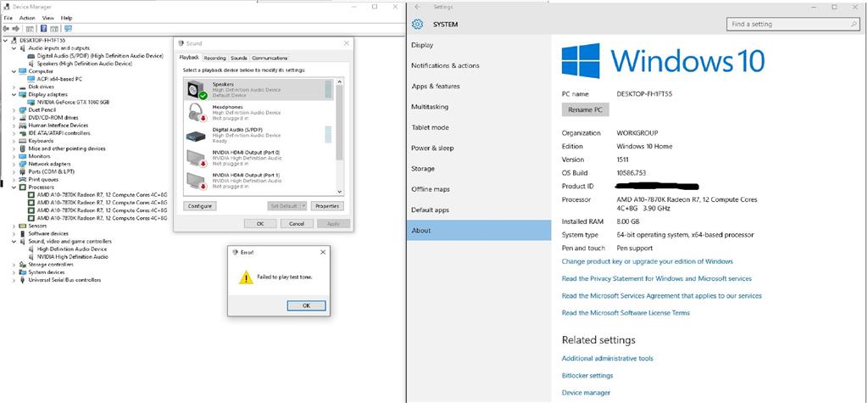
Task: Select NVIDIA HDMI Output (Port 0) device icon
Action: click(x=196, y=158)
